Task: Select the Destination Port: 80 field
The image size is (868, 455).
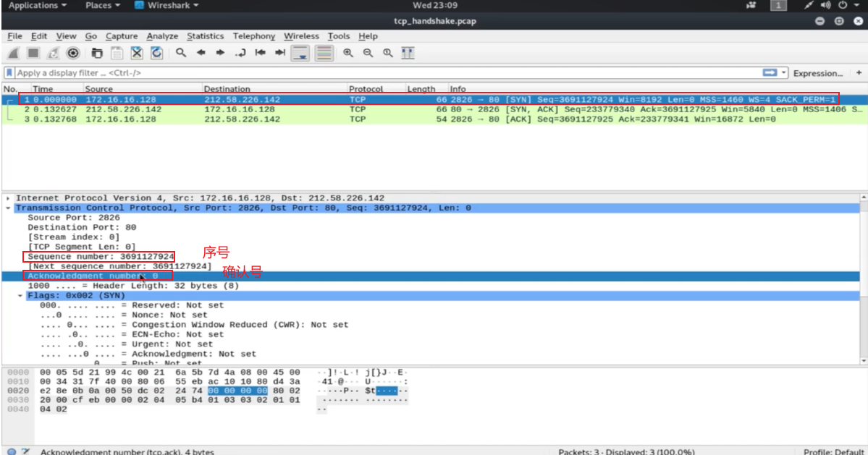Action: [x=82, y=227]
